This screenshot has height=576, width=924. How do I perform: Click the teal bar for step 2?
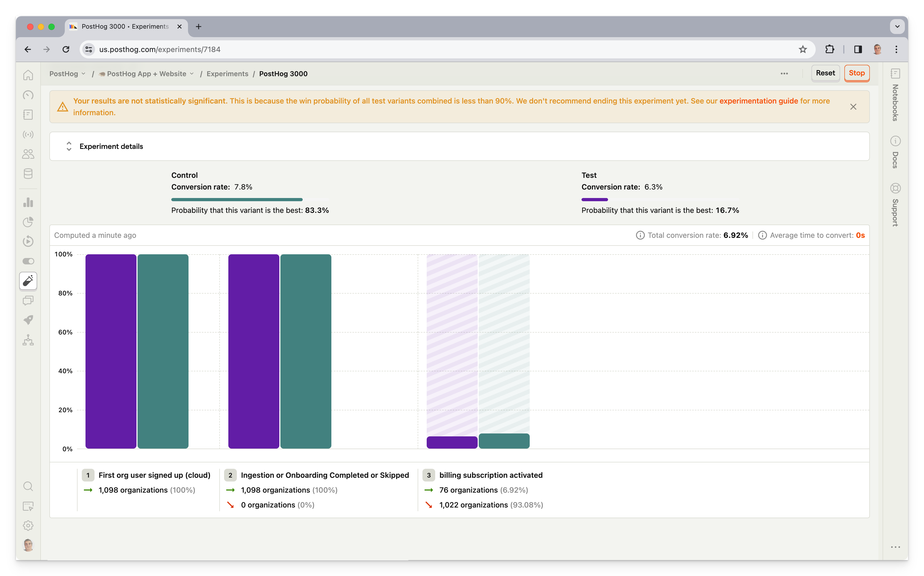tap(306, 351)
